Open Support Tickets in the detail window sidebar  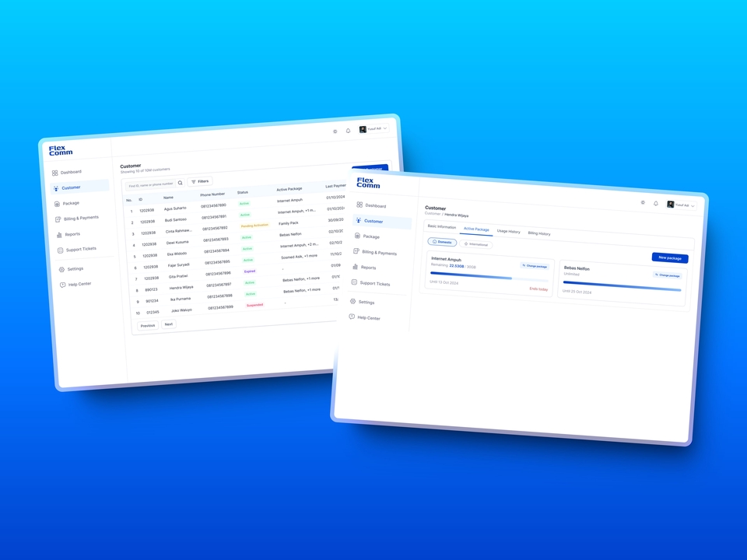pyautogui.click(x=370, y=283)
